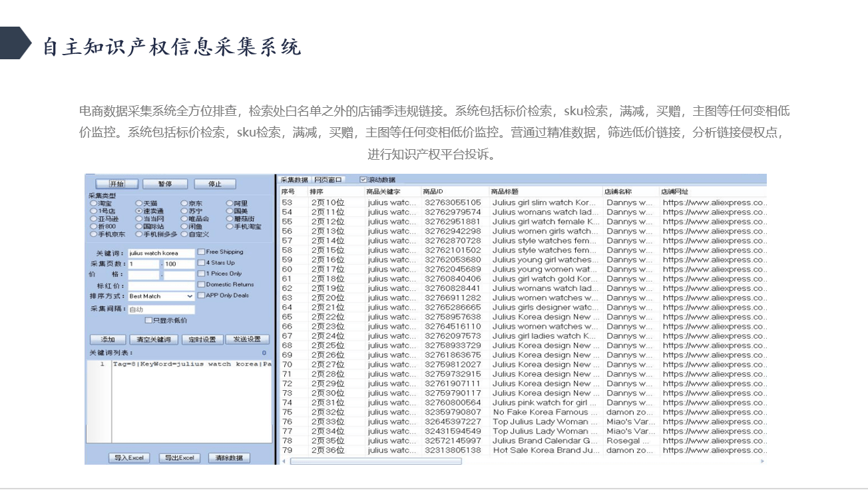868x490 pixels.
Task: Select the 闲鱼 radio option
Action: pos(184,226)
